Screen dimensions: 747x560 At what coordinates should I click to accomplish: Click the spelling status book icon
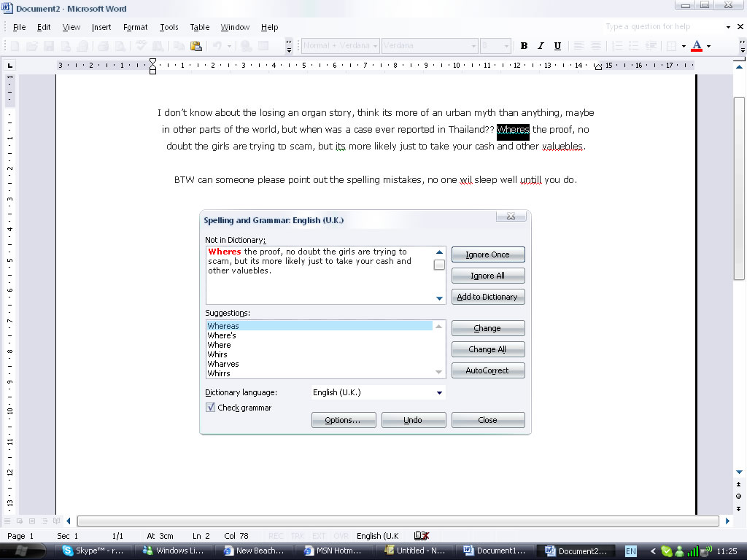[421, 536]
